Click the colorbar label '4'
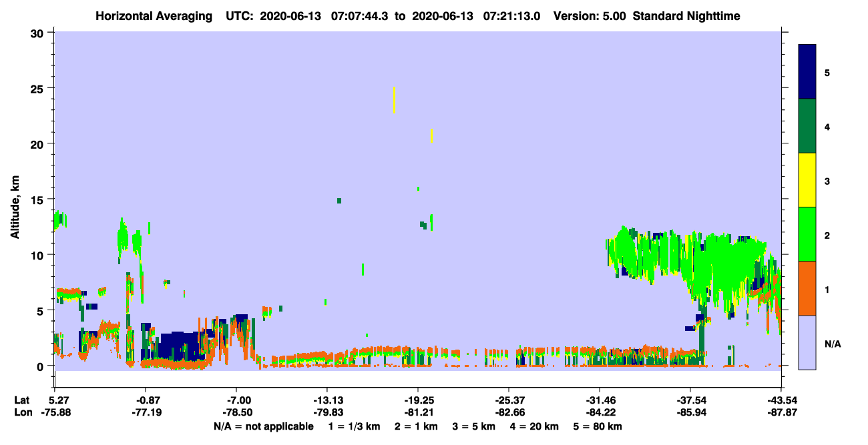Viewport: 868px width, 445px height. pyautogui.click(x=827, y=127)
